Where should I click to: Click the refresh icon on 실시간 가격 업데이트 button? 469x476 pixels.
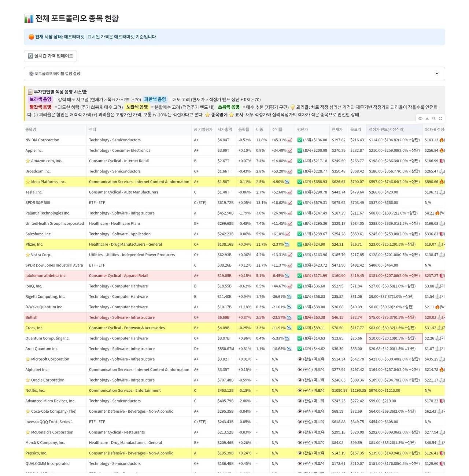[x=30, y=56]
